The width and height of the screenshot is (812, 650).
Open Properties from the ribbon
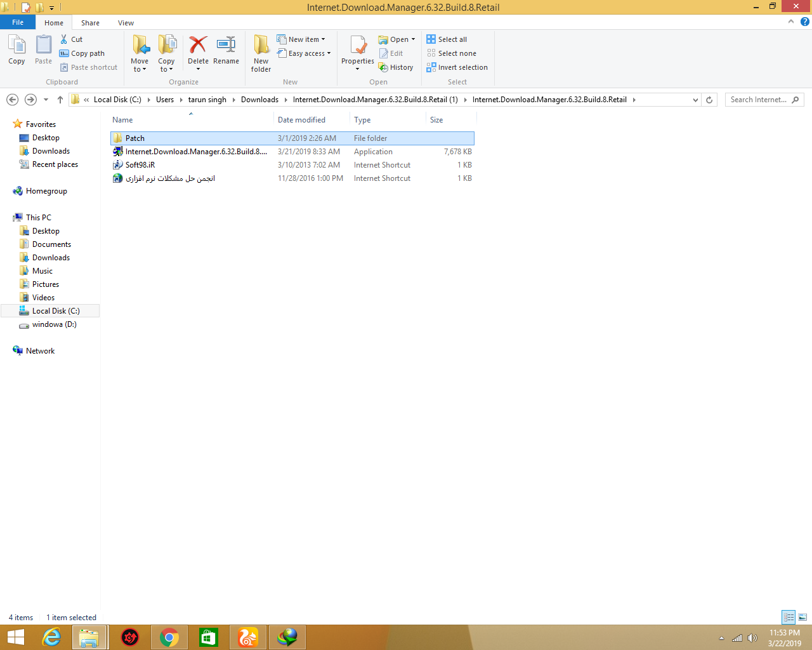click(x=358, y=47)
